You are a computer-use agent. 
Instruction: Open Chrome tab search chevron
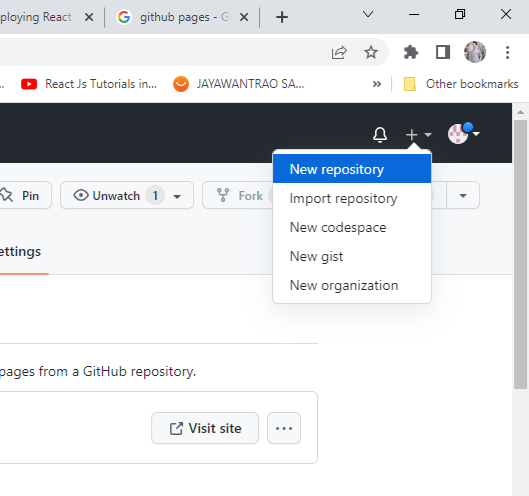[368, 14]
